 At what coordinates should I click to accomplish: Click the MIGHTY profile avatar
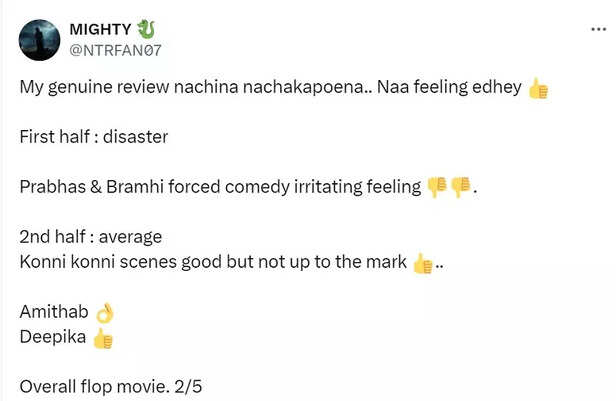coord(38,38)
